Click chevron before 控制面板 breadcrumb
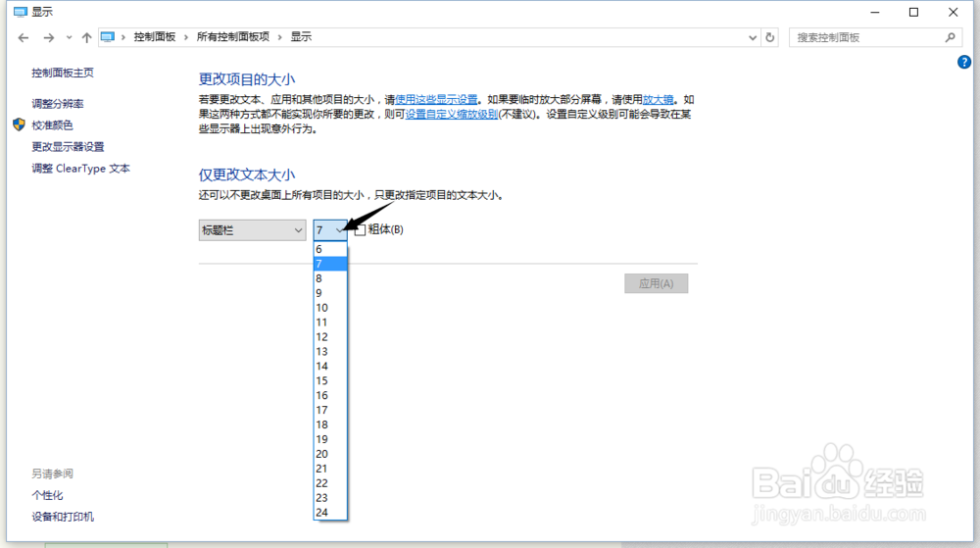 [123, 37]
